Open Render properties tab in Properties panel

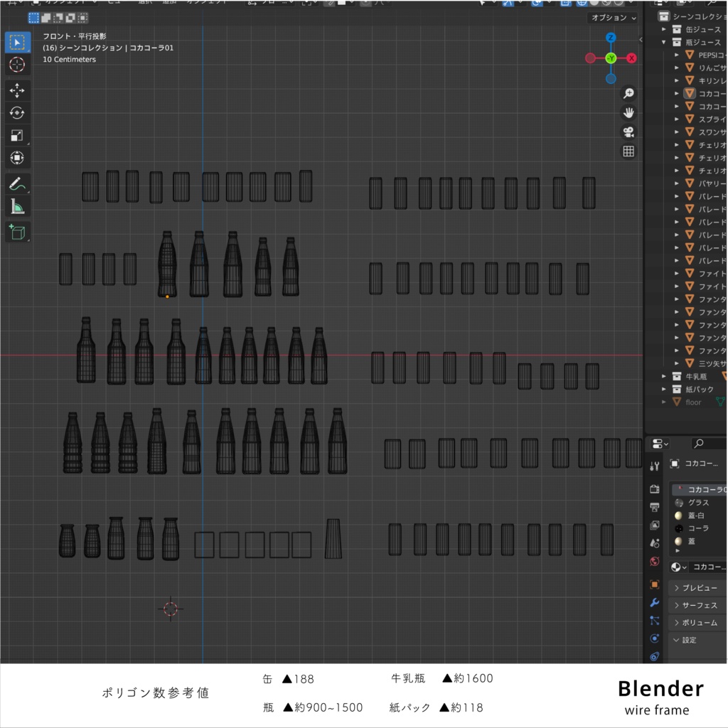[x=654, y=488]
